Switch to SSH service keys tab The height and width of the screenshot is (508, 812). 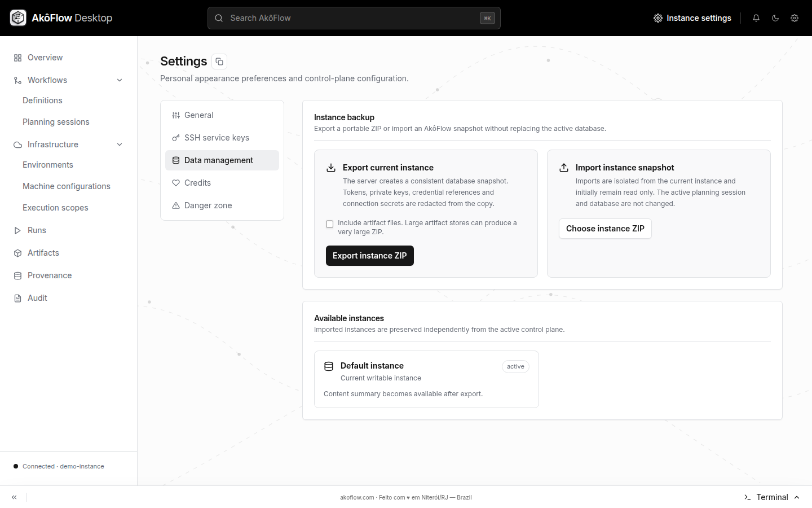222,138
